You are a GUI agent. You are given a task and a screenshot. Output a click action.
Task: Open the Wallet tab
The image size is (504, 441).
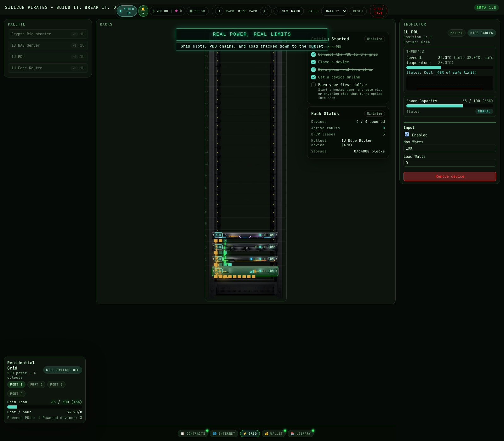coord(274,434)
